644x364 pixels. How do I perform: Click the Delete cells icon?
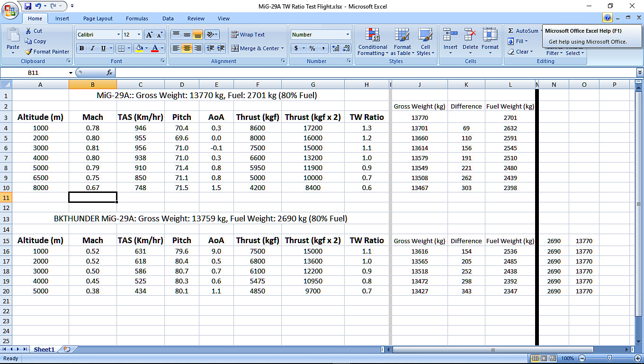pyautogui.click(x=470, y=36)
